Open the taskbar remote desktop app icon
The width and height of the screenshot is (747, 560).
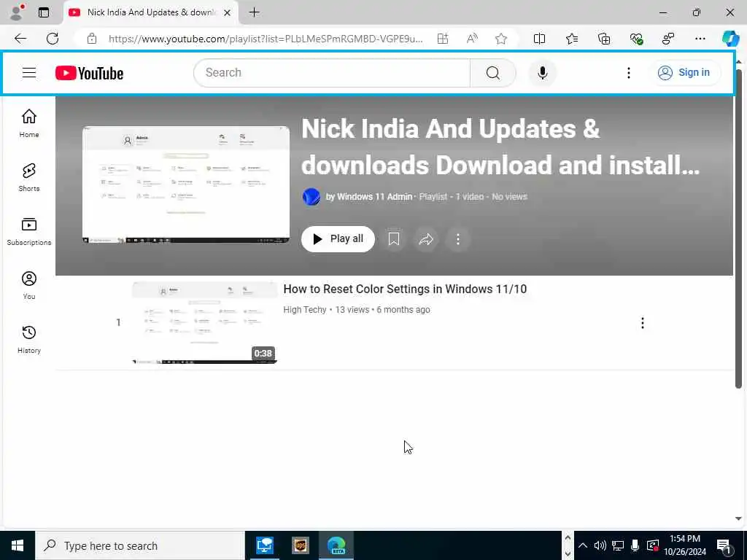coord(265,545)
